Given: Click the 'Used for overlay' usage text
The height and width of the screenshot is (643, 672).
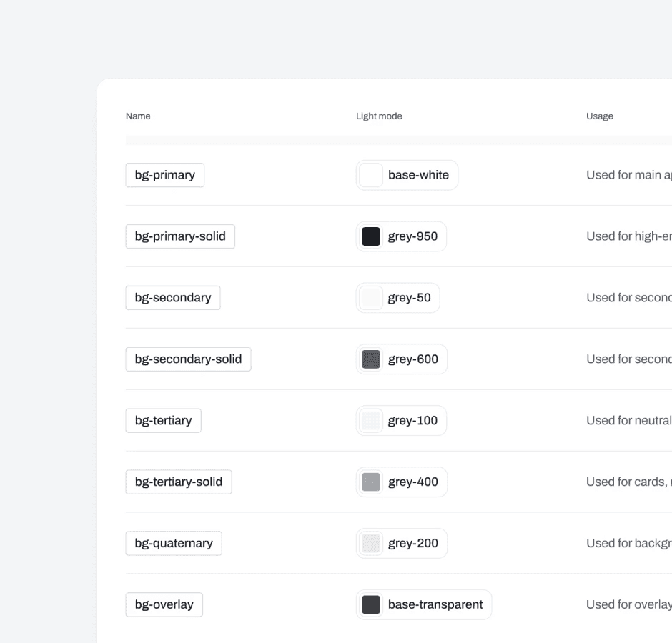Looking at the screenshot, I should (x=628, y=604).
